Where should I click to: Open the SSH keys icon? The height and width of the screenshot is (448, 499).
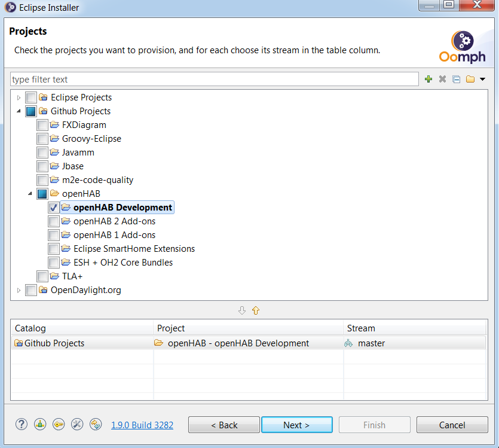coord(59,424)
